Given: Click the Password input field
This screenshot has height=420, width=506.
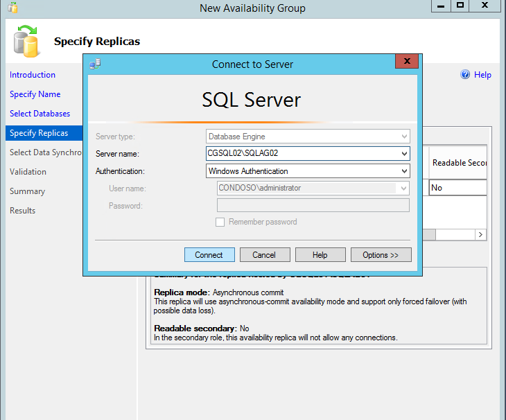Looking at the screenshot, I should [x=313, y=205].
